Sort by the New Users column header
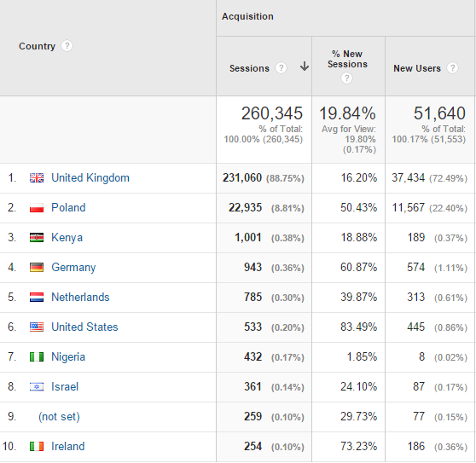Screen dimensions: 476x463 click(x=417, y=68)
